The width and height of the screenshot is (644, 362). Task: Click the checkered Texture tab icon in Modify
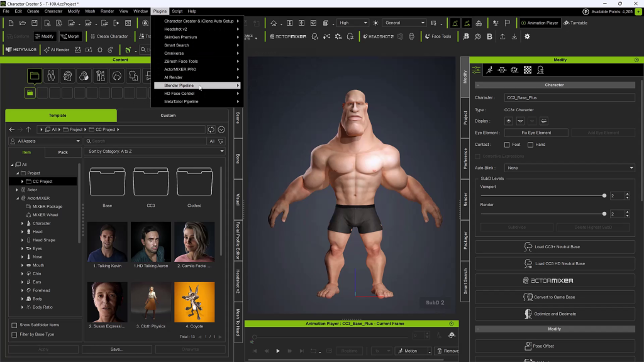click(x=528, y=70)
